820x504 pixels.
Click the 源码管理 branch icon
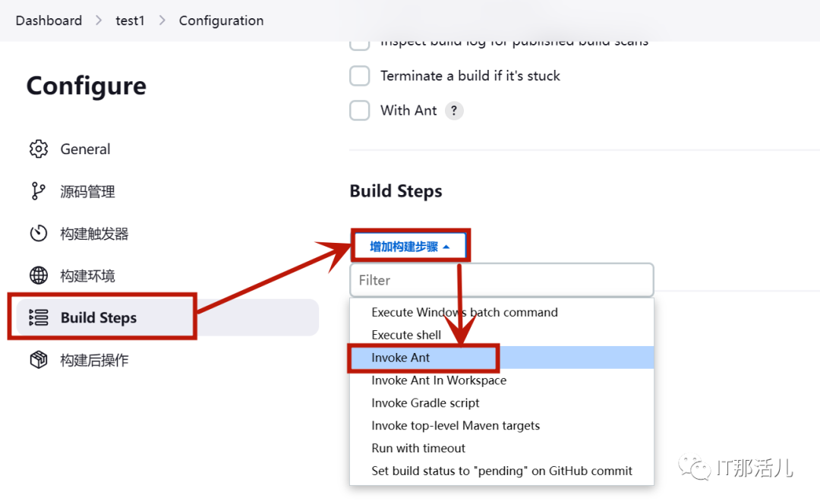[x=38, y=191]
